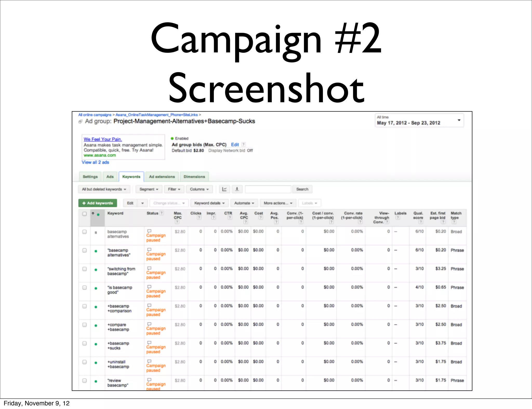Open the More actions dropdown
Viewport: 532px width, 409px height.
[278, 203]
